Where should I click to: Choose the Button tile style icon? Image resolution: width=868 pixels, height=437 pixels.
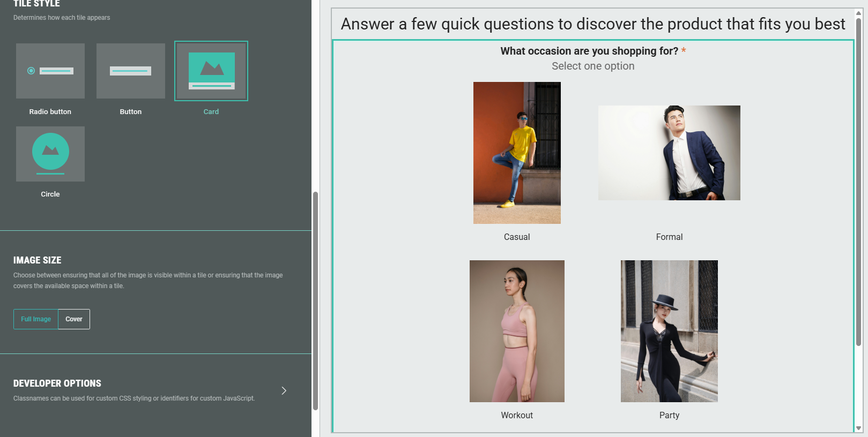[x=131, y=71]
